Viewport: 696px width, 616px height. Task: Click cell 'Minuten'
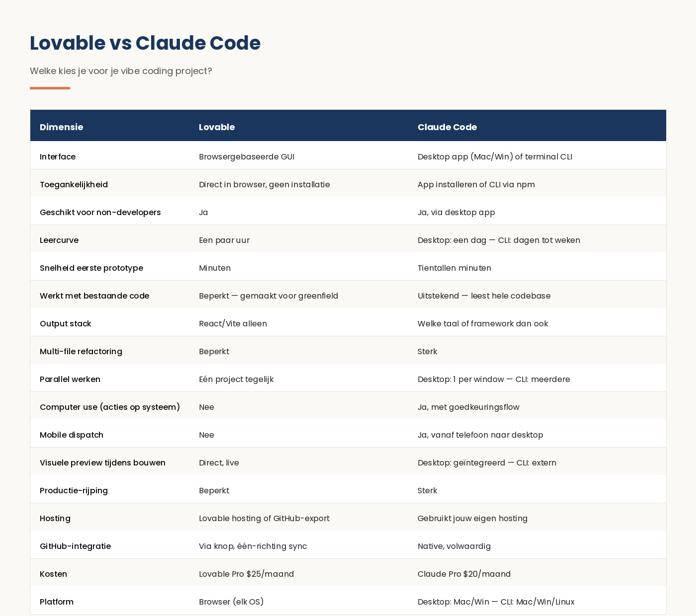pyautogui.click(x=215, y=268)
